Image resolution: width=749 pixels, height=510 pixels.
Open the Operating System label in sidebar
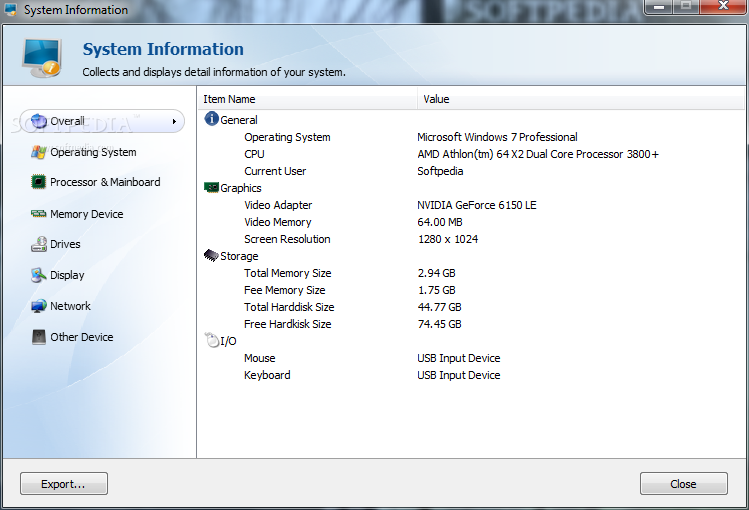(93, 152)
